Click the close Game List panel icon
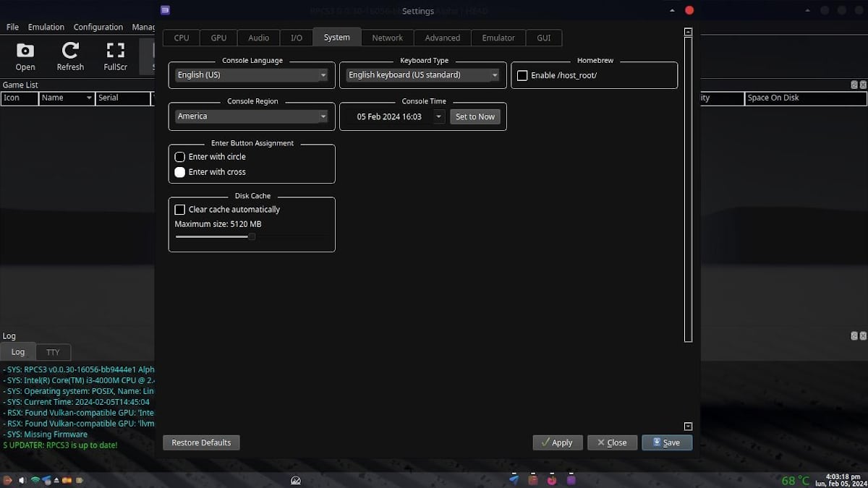This screenshot has width=868, height=488. pyautogui.click(x=862, y=85)
